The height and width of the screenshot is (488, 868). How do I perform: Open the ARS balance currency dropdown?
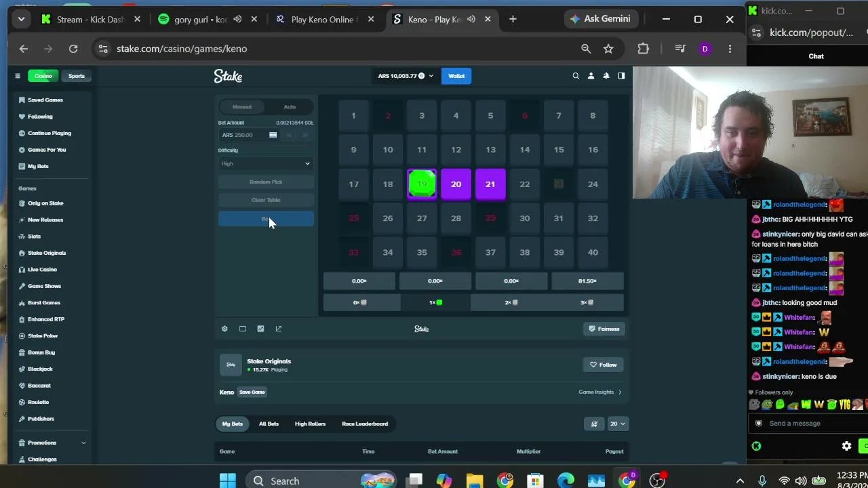(406, 76)
